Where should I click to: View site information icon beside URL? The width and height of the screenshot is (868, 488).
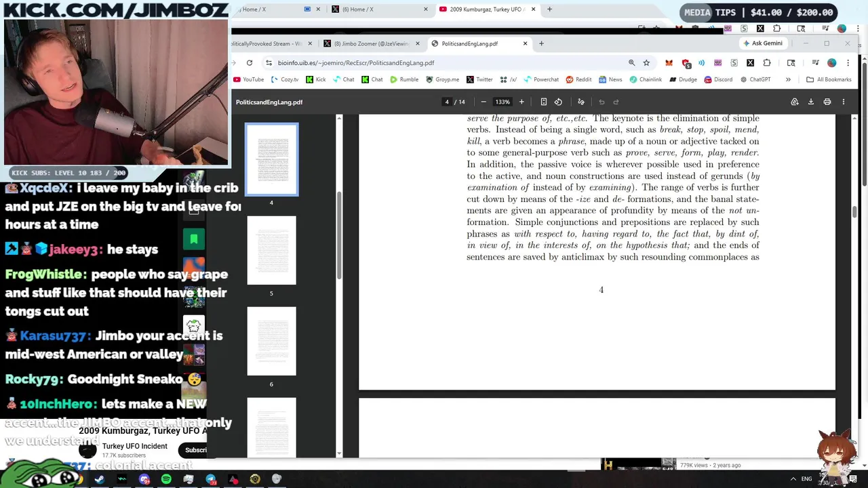tap(269, 63)
